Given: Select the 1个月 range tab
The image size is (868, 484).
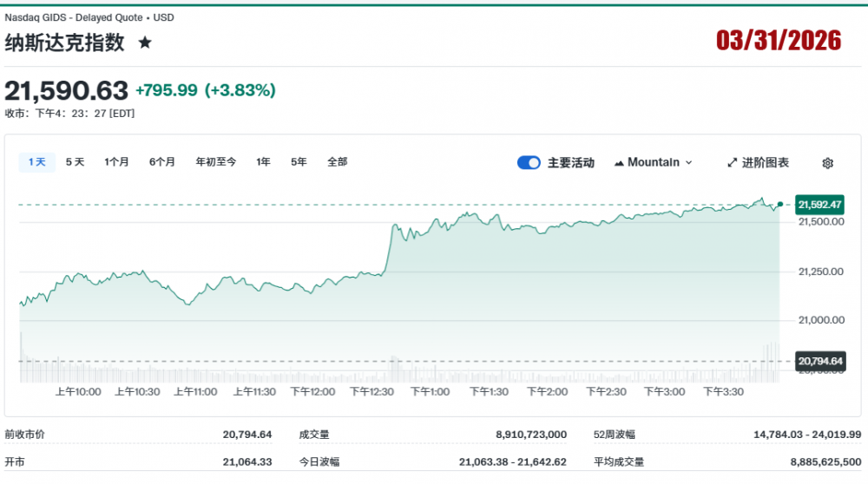Looking at the screenshot, I should click(x=116, y=162).
